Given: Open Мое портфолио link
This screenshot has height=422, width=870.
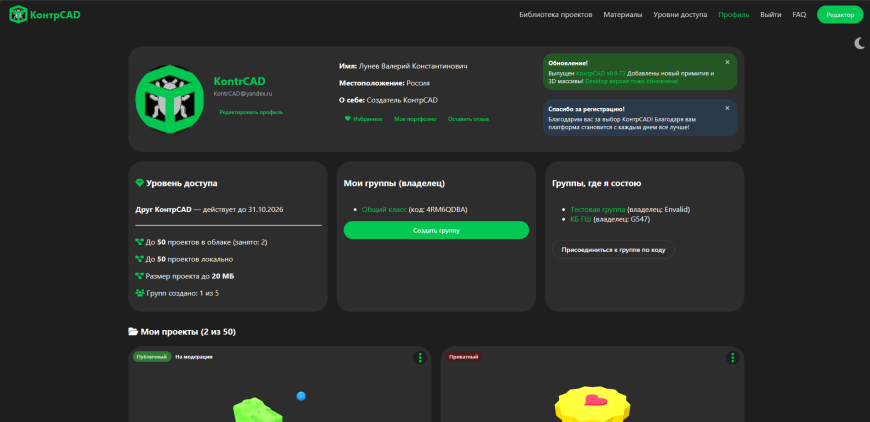Looking at the screenshot, I should 415,119.
